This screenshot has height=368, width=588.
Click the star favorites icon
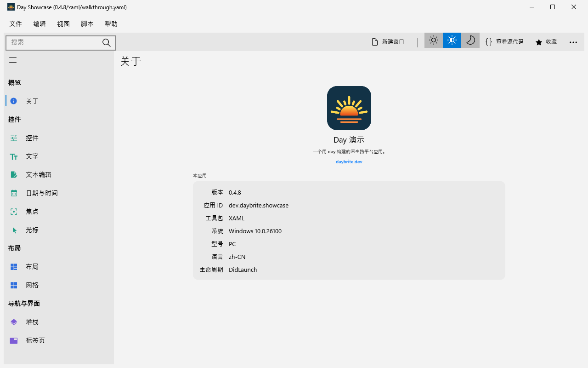click(x=539, y=42)
